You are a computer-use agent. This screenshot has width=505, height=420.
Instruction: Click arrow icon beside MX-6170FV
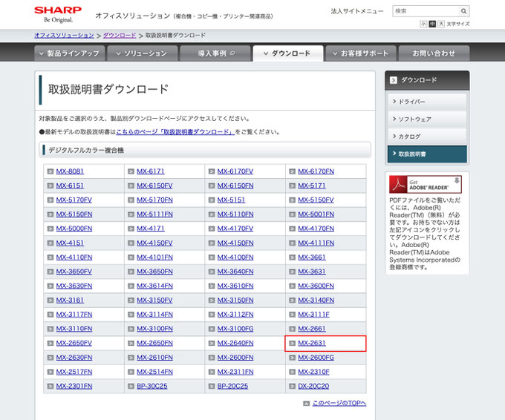click(211, 171)
